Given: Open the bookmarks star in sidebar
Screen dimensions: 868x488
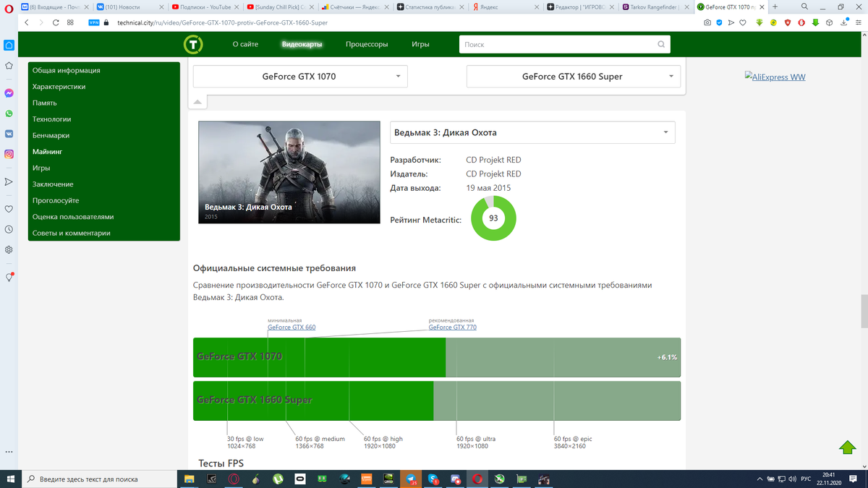Looking at the screenshot, I should 9,65.
